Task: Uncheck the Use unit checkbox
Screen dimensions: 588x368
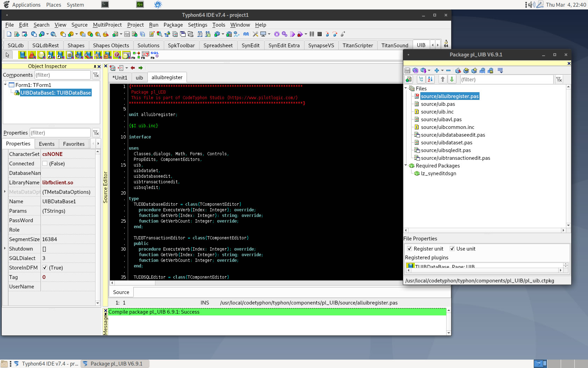Action: click(452, 249)
